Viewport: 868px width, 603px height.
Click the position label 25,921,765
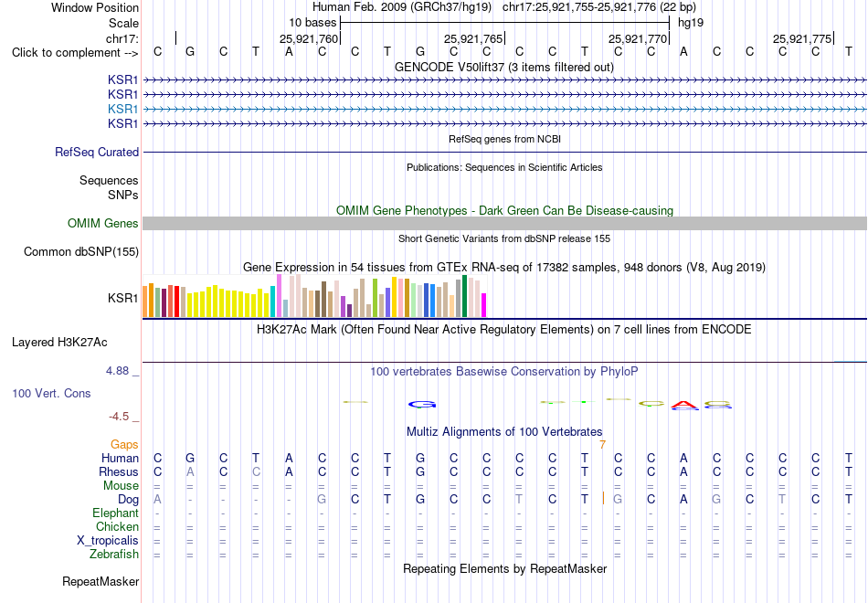coord(472,38)
